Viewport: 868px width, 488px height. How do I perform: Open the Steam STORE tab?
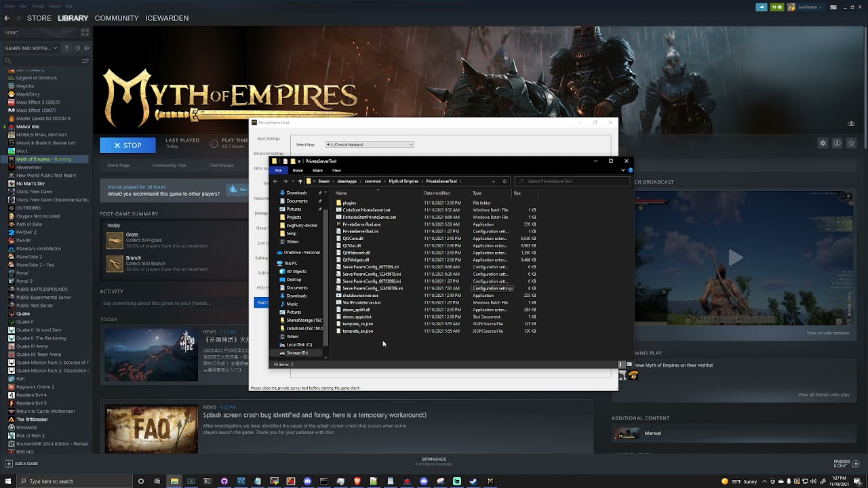(39, 18)
